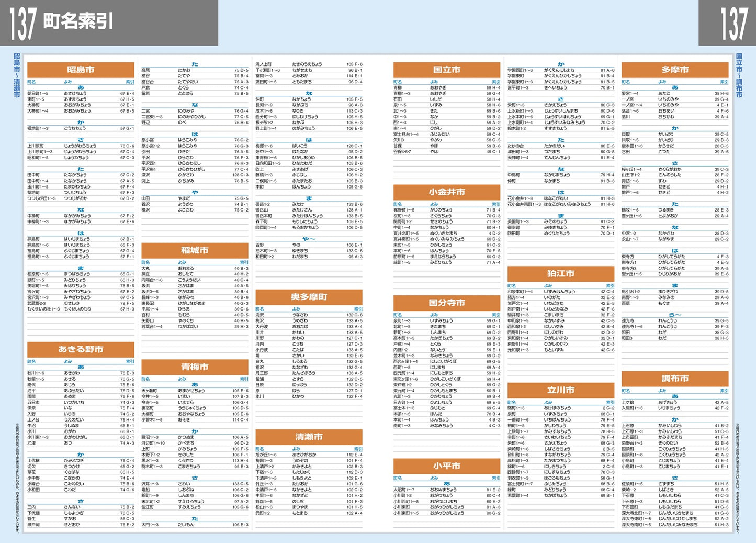Select the right side tab 国立市〜調布市
The image size is (756, 543).
point(739,75)
